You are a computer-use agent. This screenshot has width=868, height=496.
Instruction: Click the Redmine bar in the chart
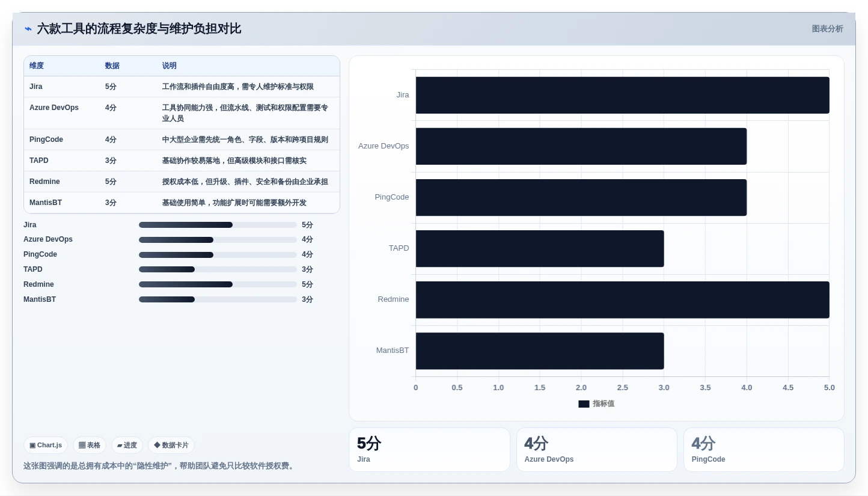point(622,299)
